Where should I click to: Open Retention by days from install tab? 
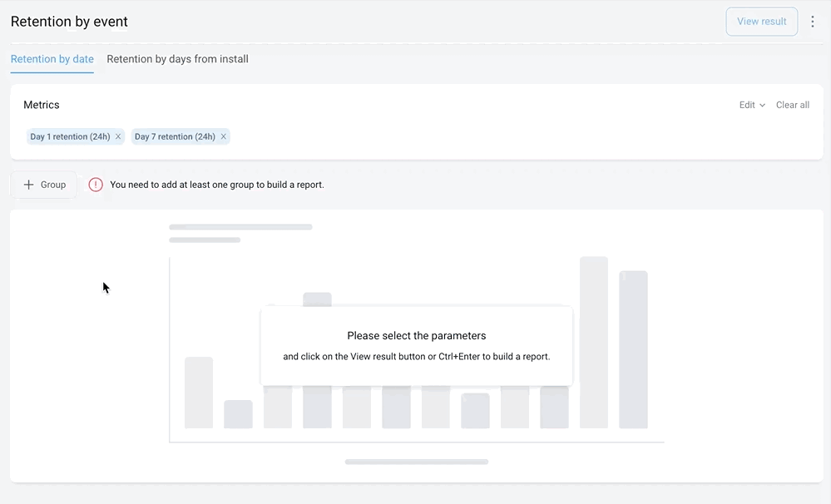point(177,60)
